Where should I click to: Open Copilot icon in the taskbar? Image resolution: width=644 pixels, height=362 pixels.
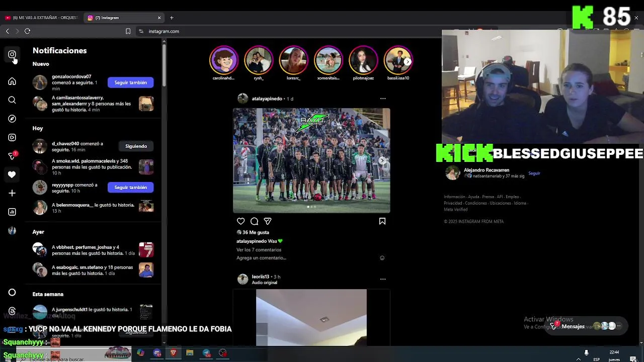point(140,353)
